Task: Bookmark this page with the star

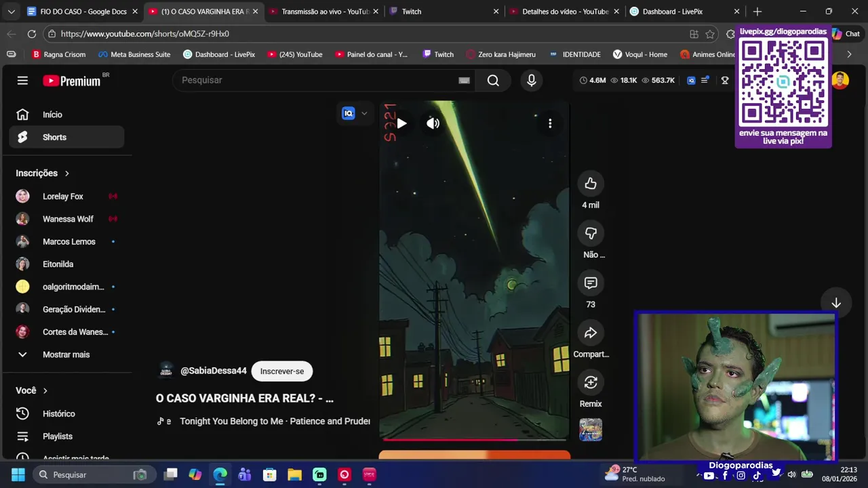Action: (x=710, y=34)
